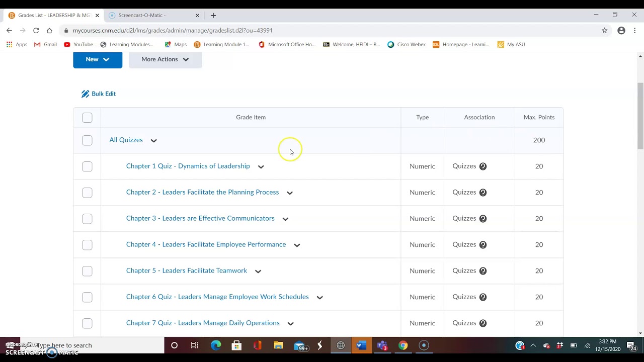Check the Chapter 5 Teamwork checkbox
Image resolution: width=644 pixels, height=362 pixels.
(x=87, y=271)
